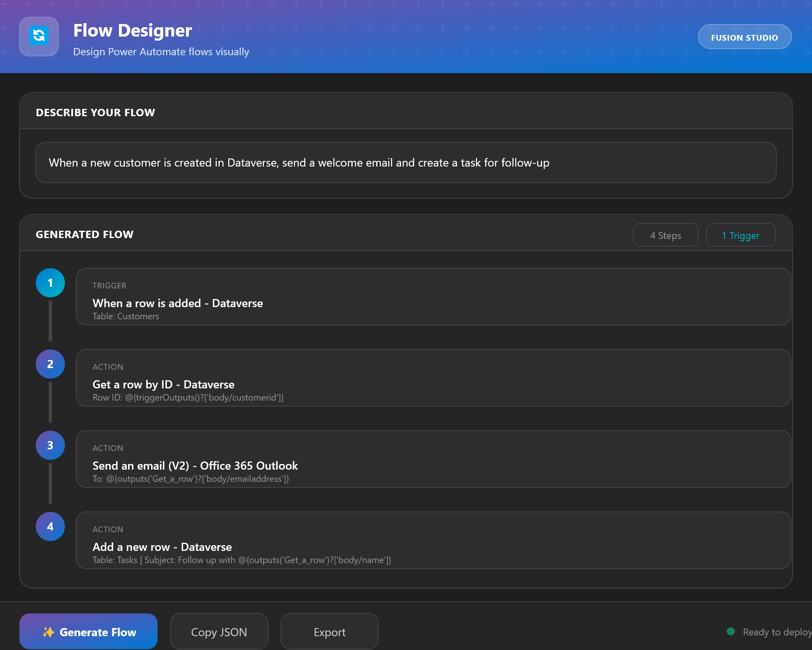This screenshot has height=650, width=812.
Task: Expand the 'When a row is added' trigger card
Action: [432, 297]
